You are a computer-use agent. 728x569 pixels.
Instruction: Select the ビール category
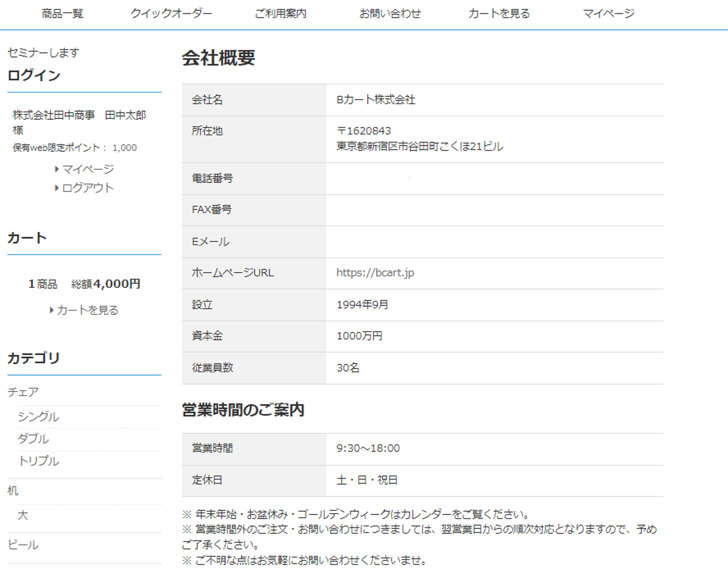point(23,545)
